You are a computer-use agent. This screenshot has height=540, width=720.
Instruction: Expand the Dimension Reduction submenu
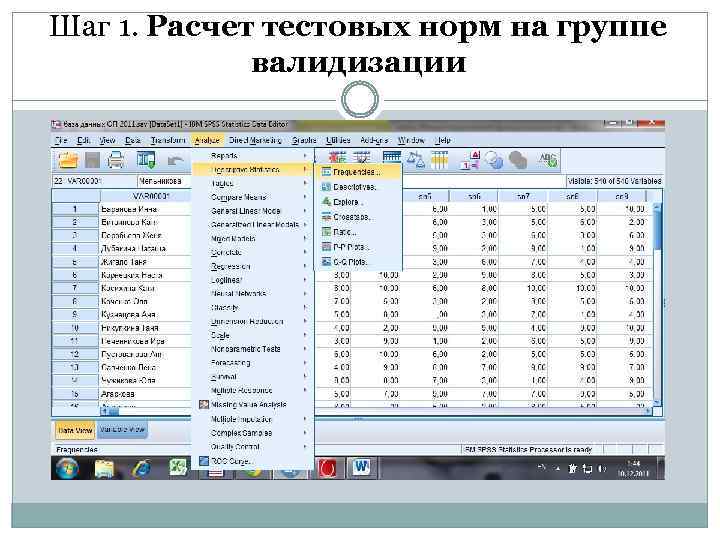(x=253, y=321)
